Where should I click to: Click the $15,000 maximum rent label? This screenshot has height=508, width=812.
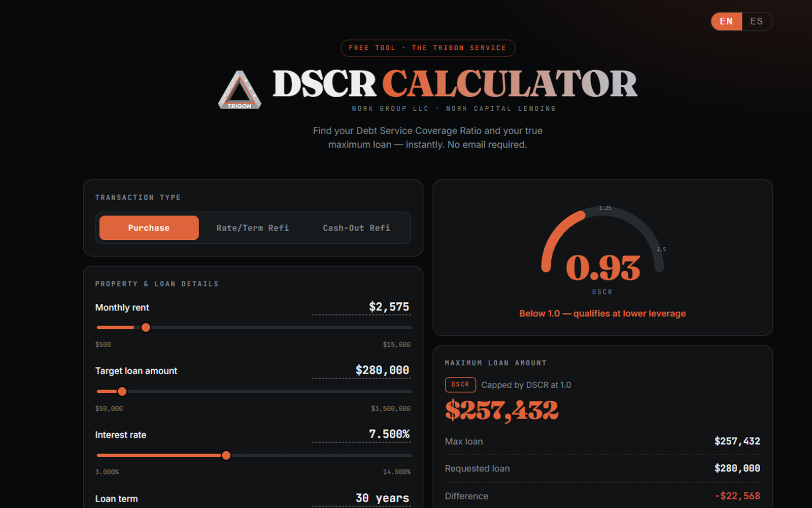click(x=397, y=344)
